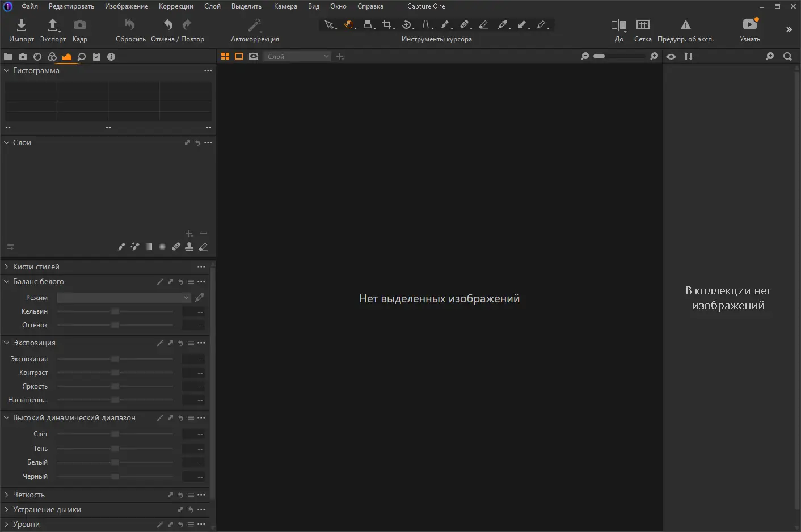This screenshot has height=532, width=801.
Task: Open browser search magnifier
Action: (787, 56)
